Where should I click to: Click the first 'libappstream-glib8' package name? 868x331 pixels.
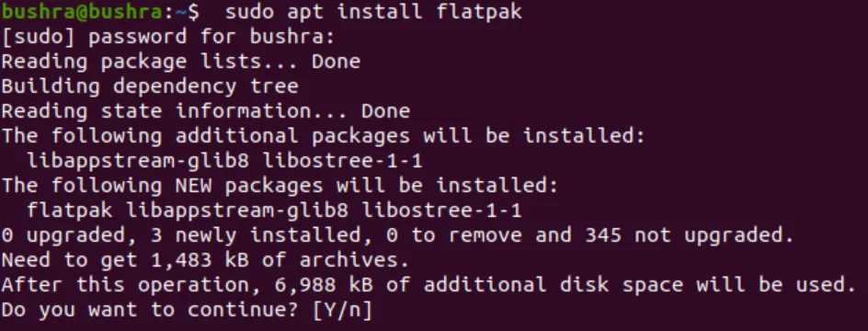click(138, 161)
